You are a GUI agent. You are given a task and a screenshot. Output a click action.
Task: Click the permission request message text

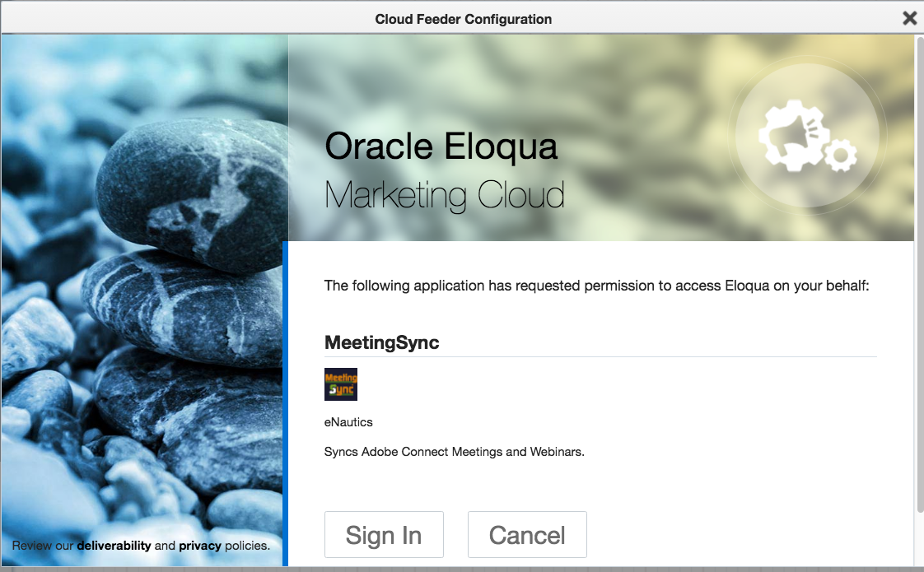pos(597,286)
